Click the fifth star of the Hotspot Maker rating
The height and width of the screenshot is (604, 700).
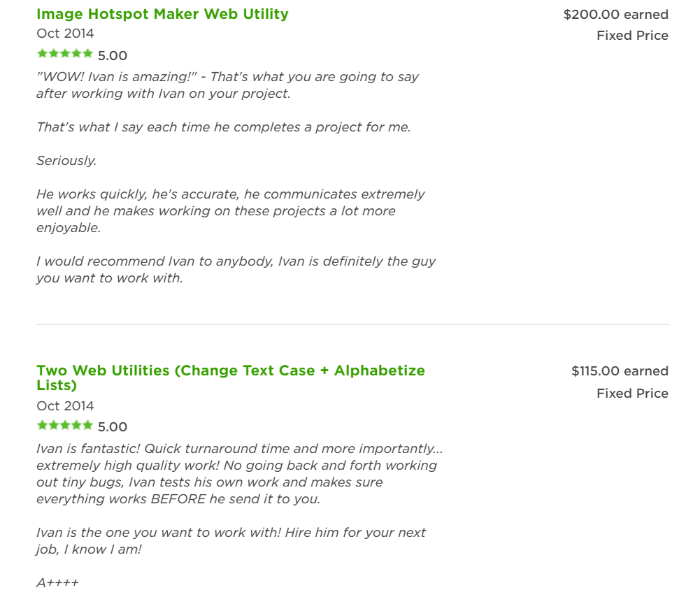click(x=87, y=54)
